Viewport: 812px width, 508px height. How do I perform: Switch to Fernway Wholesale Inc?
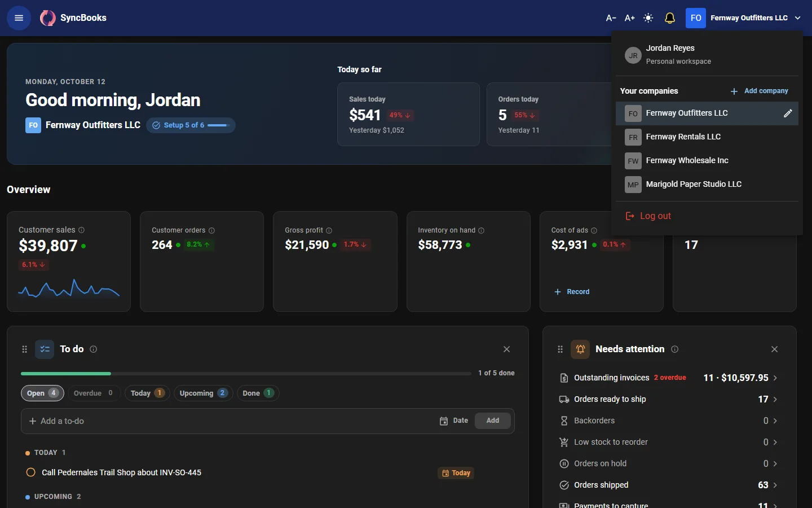click(707, 161)
